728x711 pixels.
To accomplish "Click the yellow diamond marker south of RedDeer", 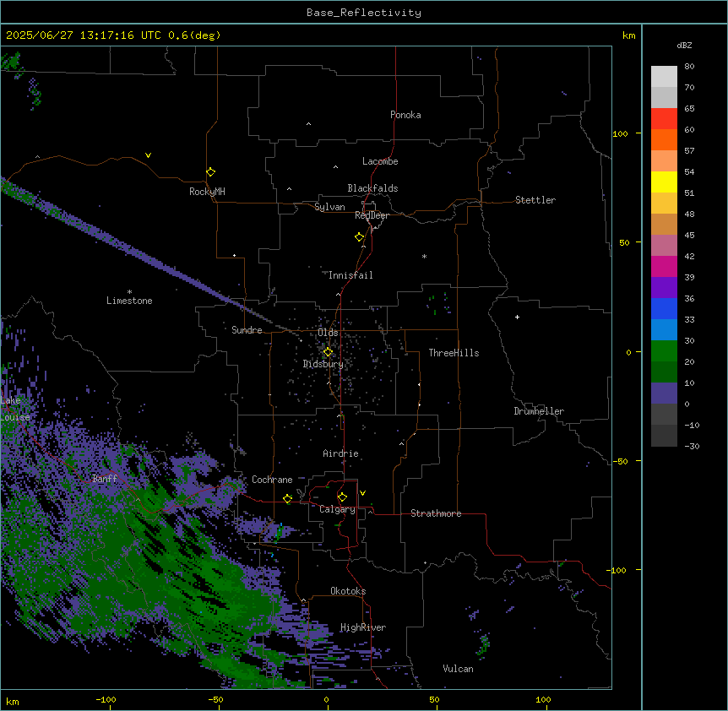I will (x=359, y=237).
